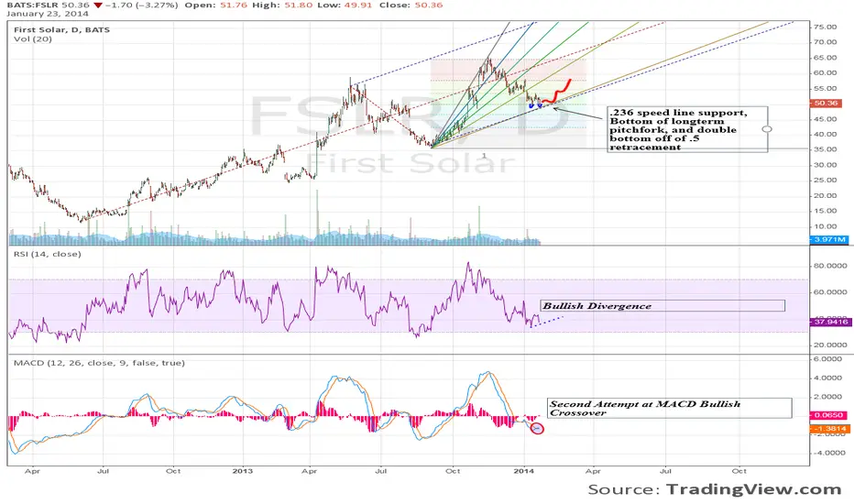Click the purple 37.9416 RSI value tag
Viewport: 854px width, 504px height.
tap(830, 322)
